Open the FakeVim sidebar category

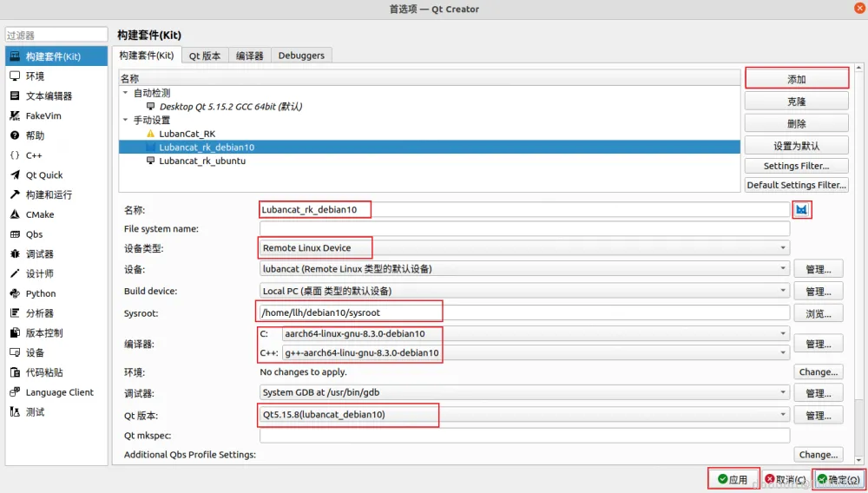click(x=56, y=115)
